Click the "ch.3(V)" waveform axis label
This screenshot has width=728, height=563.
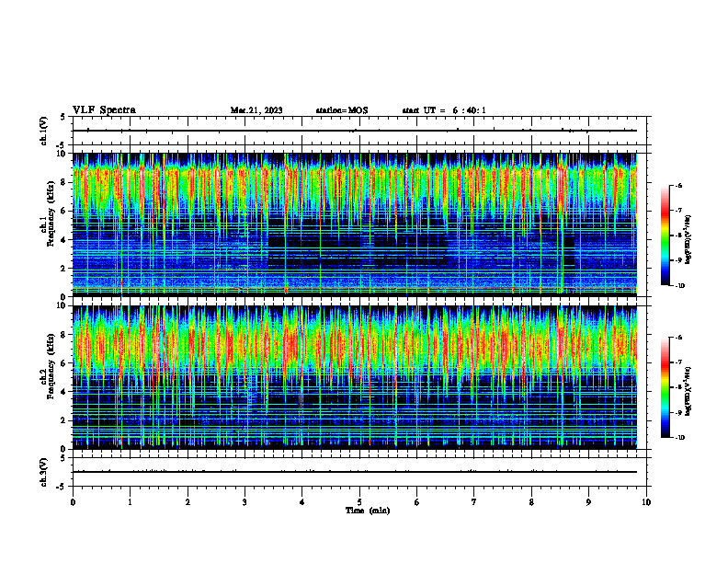(x=44, y=472)
